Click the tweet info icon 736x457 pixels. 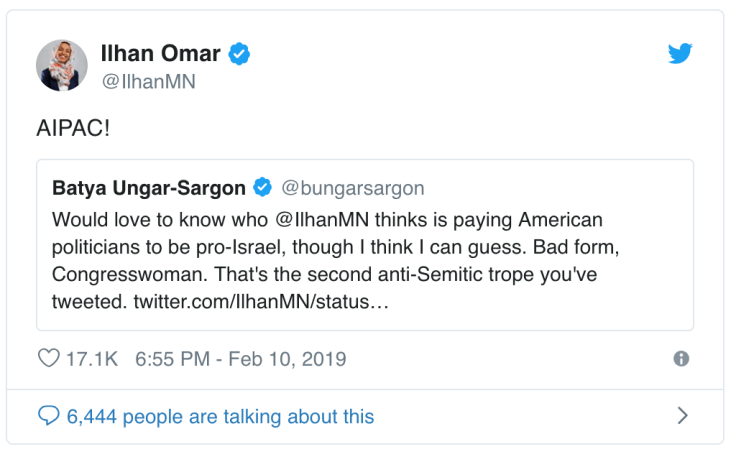point(681,358)
